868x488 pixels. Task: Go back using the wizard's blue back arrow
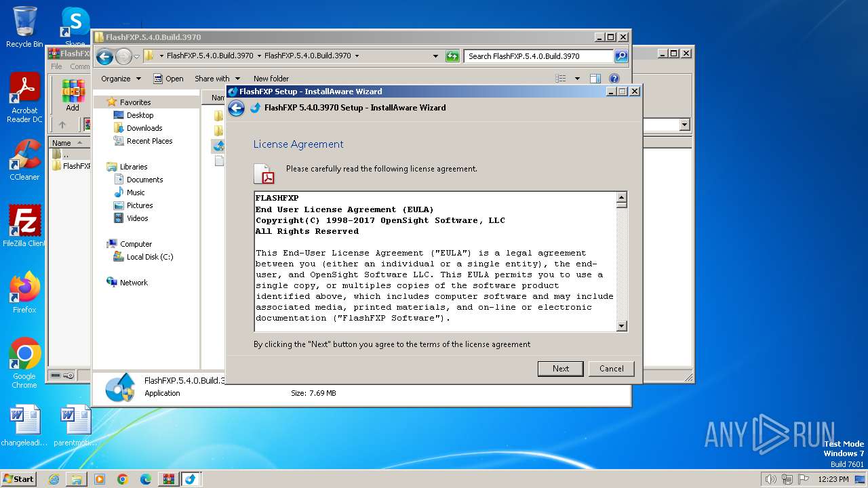point(236,108)
